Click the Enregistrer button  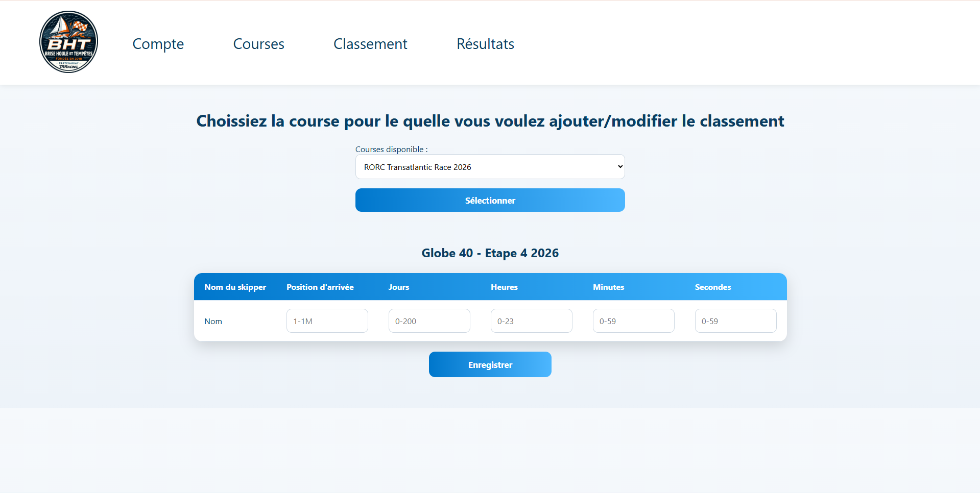pyautogui.click(x=490, y=364)
